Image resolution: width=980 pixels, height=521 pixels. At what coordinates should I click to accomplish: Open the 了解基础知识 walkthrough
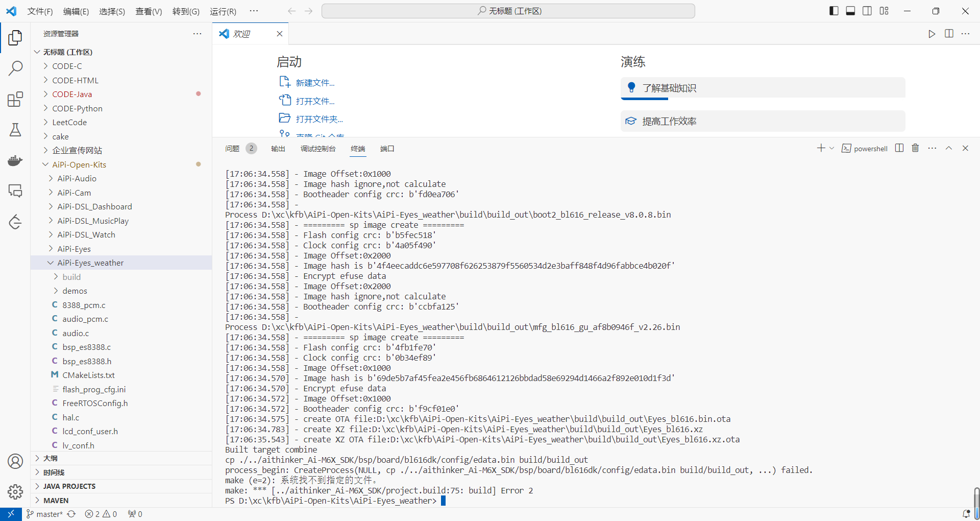point(763,88)
